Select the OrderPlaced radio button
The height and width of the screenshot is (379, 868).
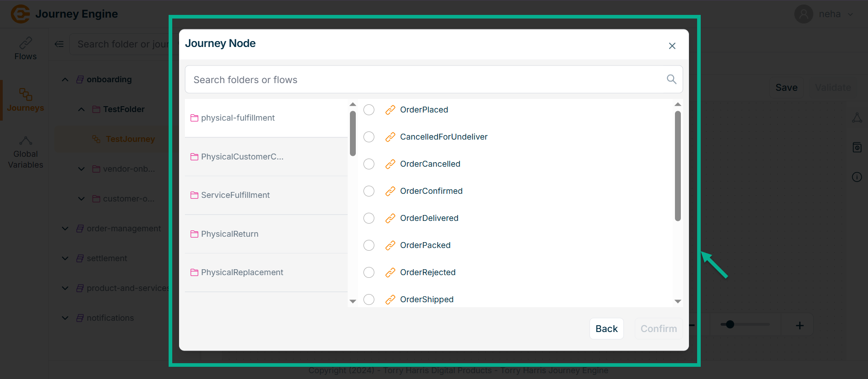pos(369,110)
